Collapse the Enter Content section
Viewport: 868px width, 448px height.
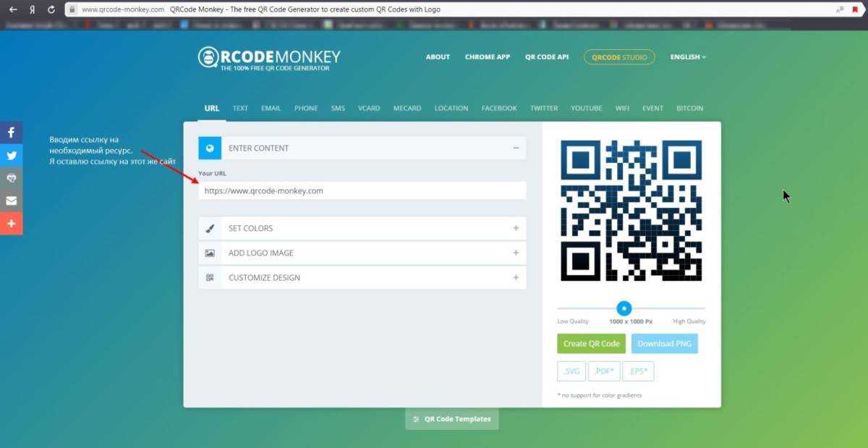516,148
